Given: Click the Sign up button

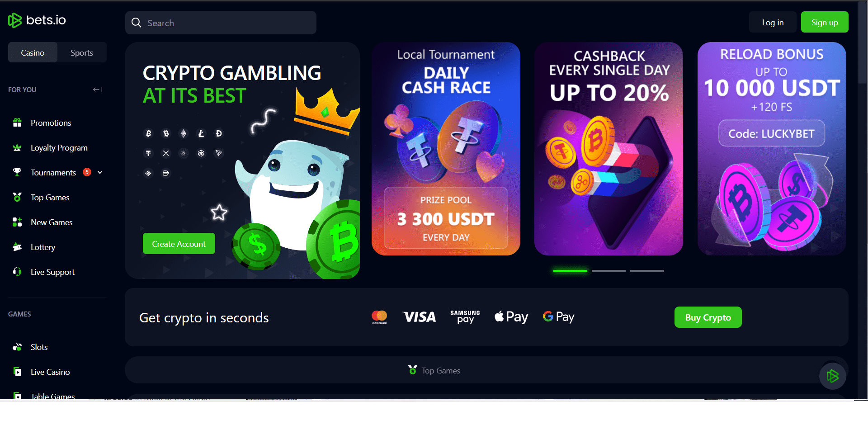Looking at the screenshot, I should tap(825, 22).
